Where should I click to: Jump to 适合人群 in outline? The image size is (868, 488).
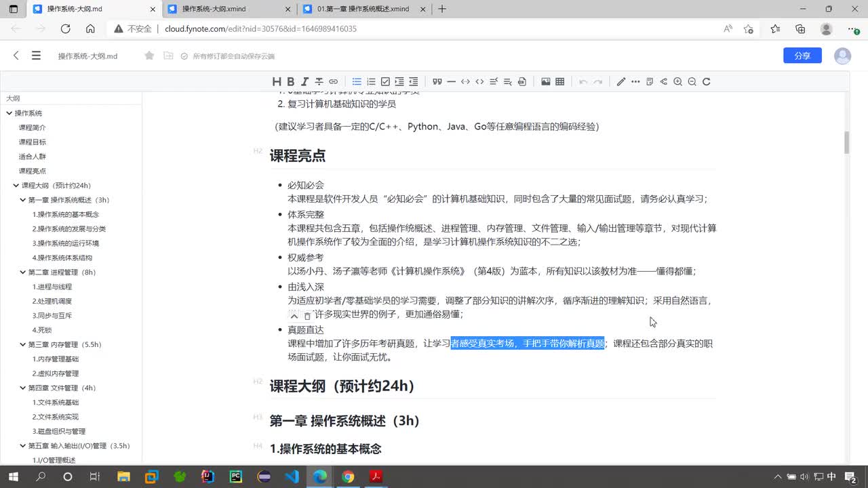coord(33,157)
